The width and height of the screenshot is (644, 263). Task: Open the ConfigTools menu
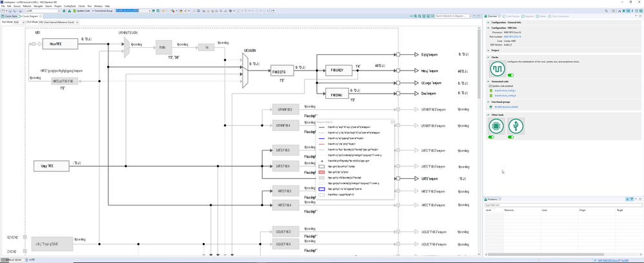click(70, 6)
